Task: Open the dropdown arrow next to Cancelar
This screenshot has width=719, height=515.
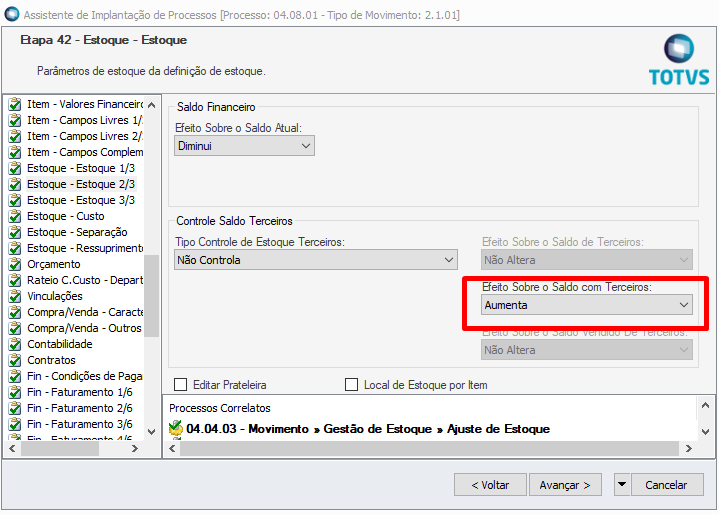Action: coord(622,484)
